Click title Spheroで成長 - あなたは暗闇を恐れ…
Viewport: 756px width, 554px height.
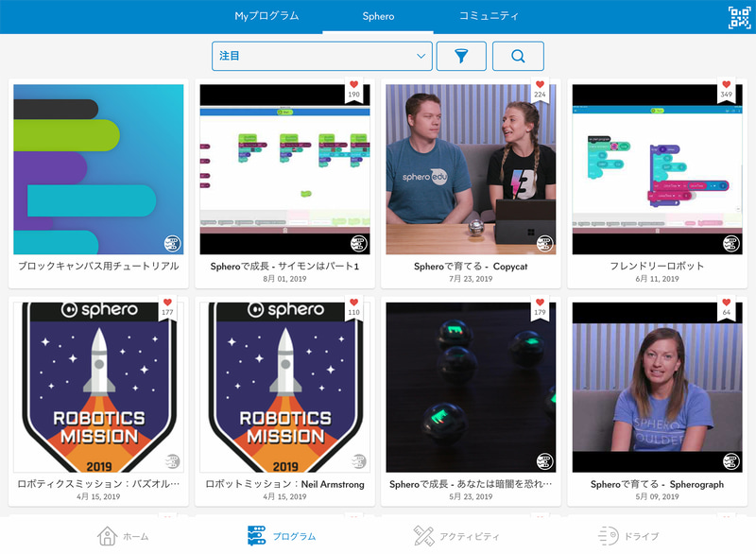[471, 484]
